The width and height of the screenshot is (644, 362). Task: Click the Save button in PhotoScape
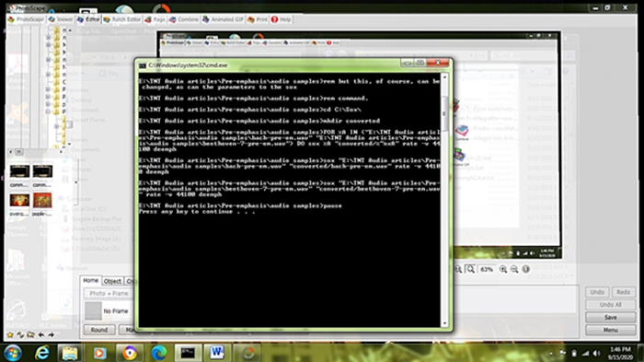pyautogui.click(x=610, y=318)
